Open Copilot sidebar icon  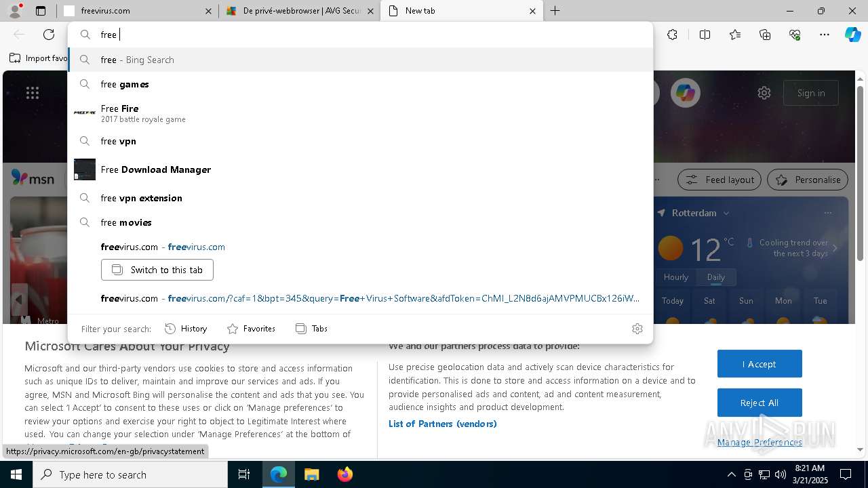[x=852, y=35]
